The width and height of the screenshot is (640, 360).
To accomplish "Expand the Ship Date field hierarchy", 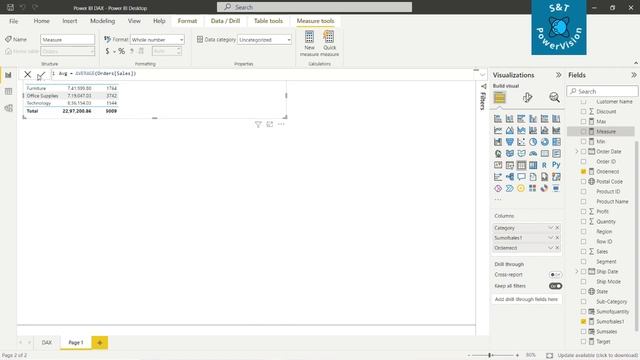I will pos(577,271).
